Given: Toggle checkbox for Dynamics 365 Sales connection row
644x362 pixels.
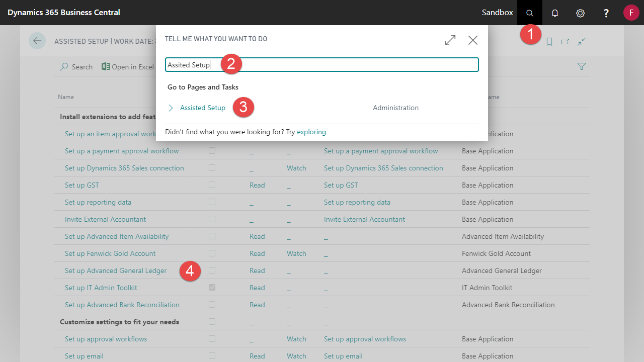Looking at the screenshot, I should [212, 168].
